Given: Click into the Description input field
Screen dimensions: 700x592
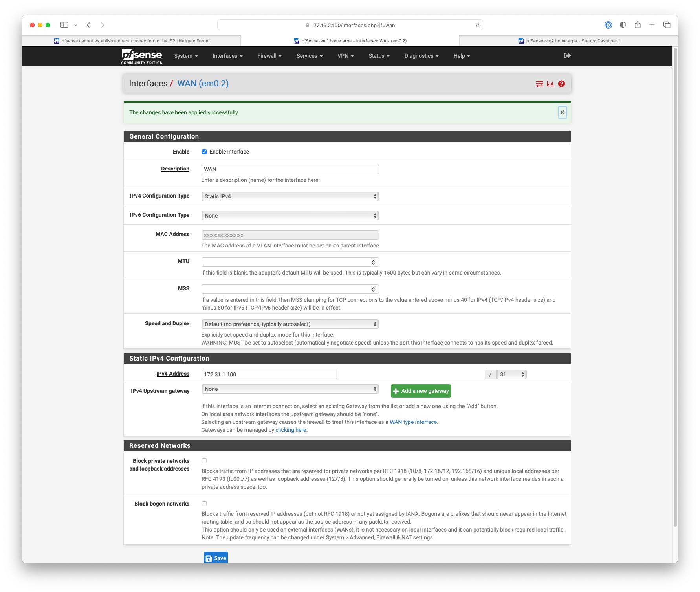Looking at the screenshot, I should click(290, 169).
